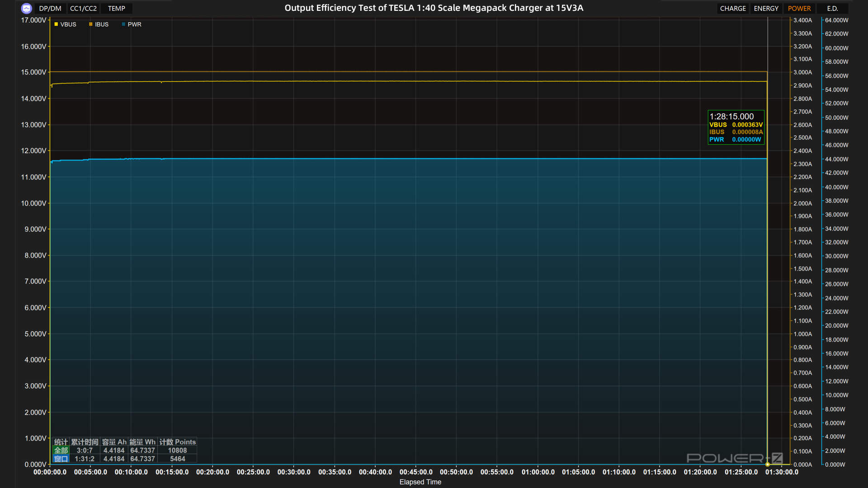Click the cursor marker dot on time axis
This screenshot has width=868, height=488.
point(768,465)
